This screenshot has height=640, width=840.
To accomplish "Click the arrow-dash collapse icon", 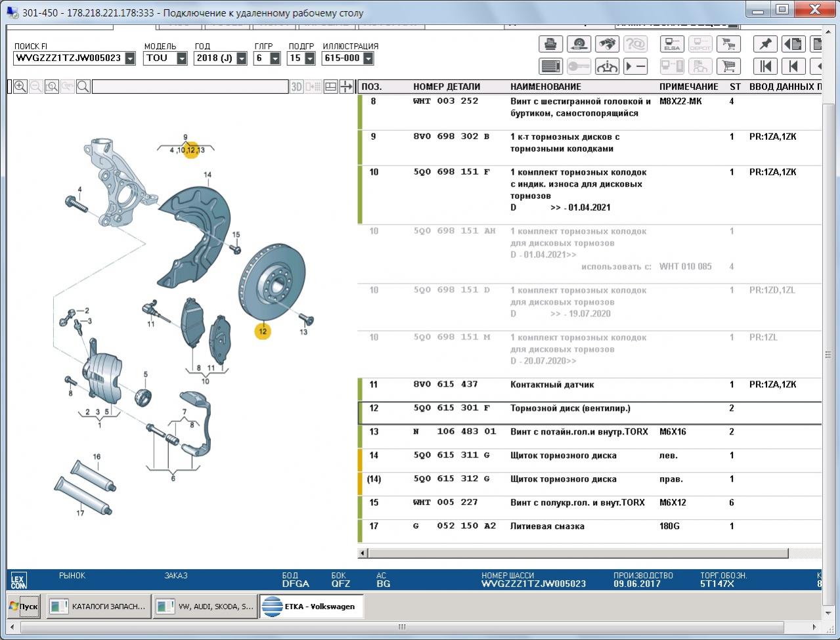I will 635,66.
